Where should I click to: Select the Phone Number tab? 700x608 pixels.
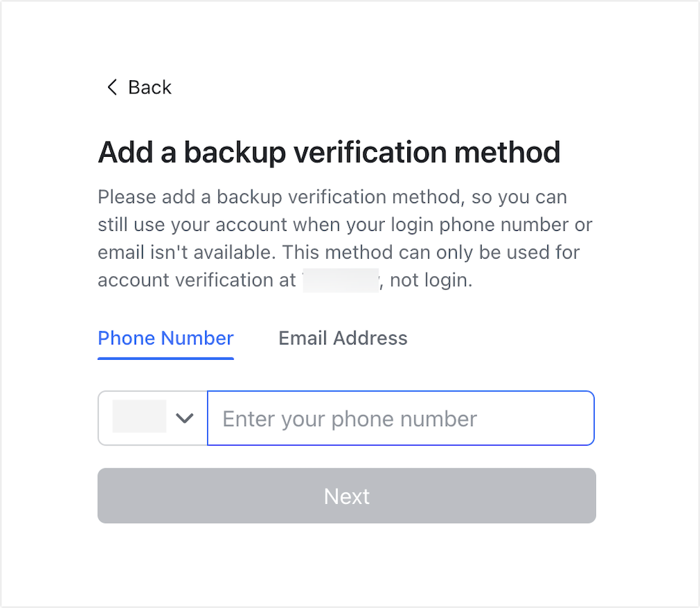(165, 338)
